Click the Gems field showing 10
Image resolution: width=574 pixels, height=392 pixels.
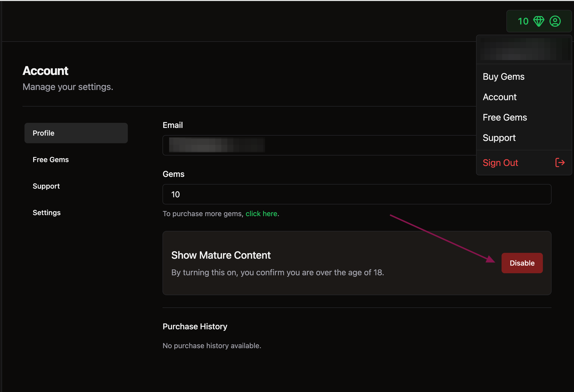(357, 194)
